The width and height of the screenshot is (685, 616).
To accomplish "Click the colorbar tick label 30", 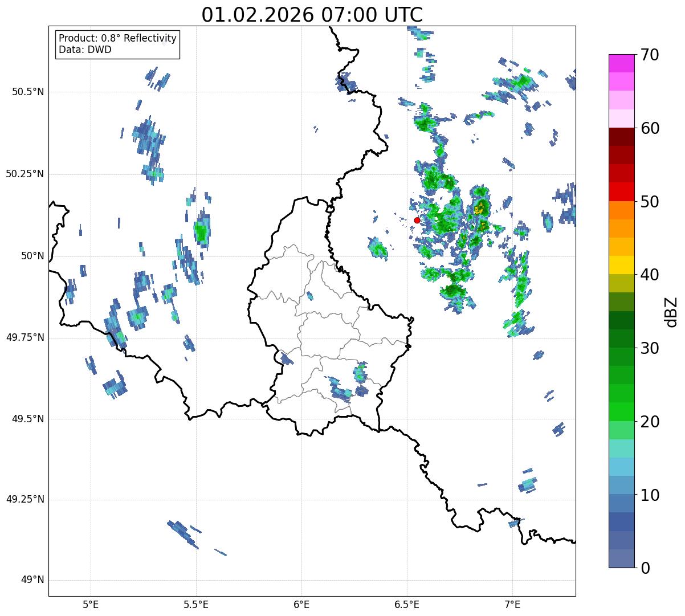I will (650, 348).
